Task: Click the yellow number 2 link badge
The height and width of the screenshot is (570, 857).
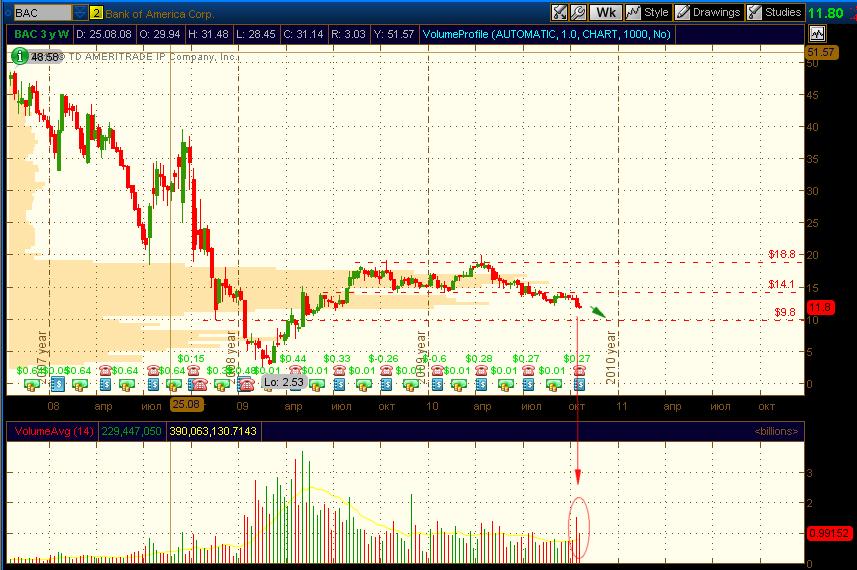Action: [x=96, y=14]
